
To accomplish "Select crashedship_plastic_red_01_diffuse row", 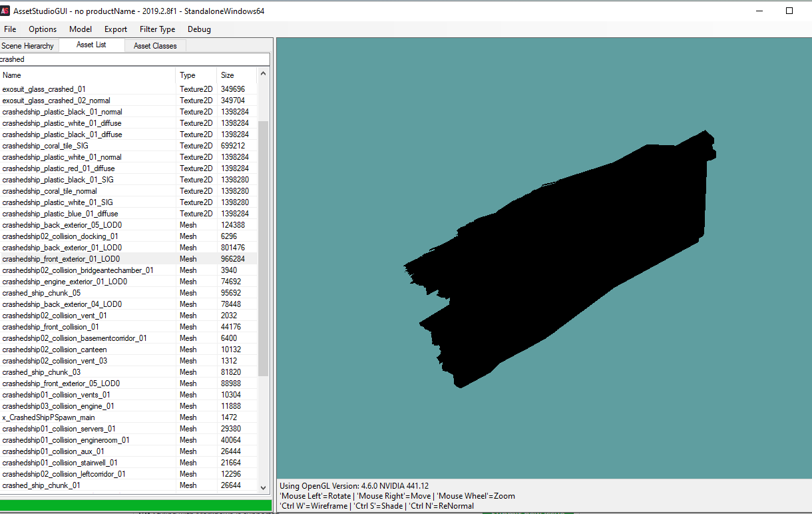I will tap(128, 168).
